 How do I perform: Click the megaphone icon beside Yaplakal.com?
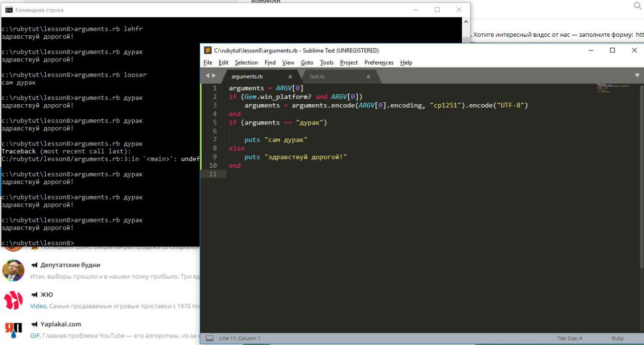tap(34, 324)
